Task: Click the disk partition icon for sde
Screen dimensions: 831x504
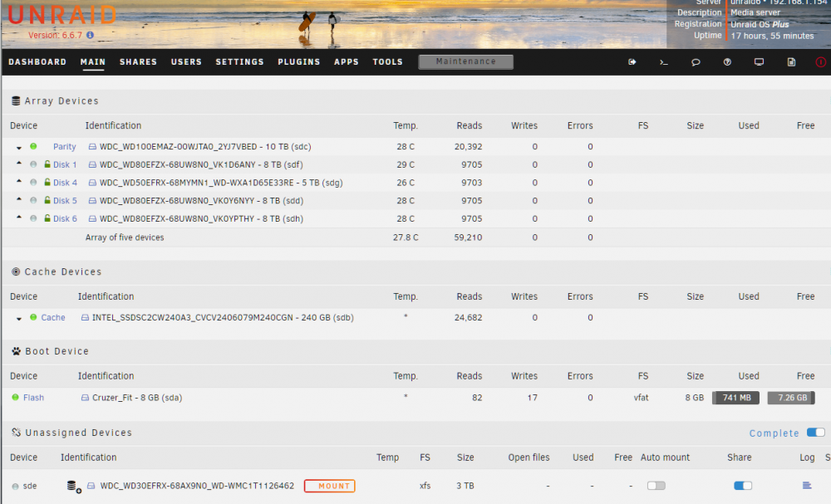Action: click(x=74, y=486)
